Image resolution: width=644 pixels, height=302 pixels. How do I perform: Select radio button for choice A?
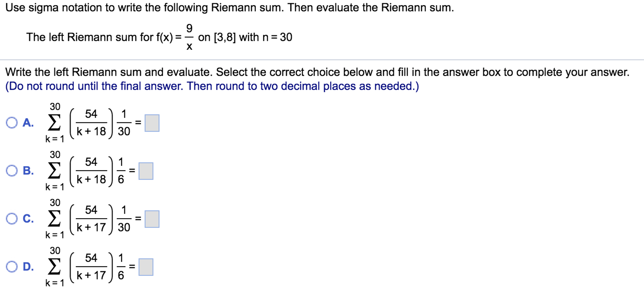pyautogui.click(x=12, y=123)
